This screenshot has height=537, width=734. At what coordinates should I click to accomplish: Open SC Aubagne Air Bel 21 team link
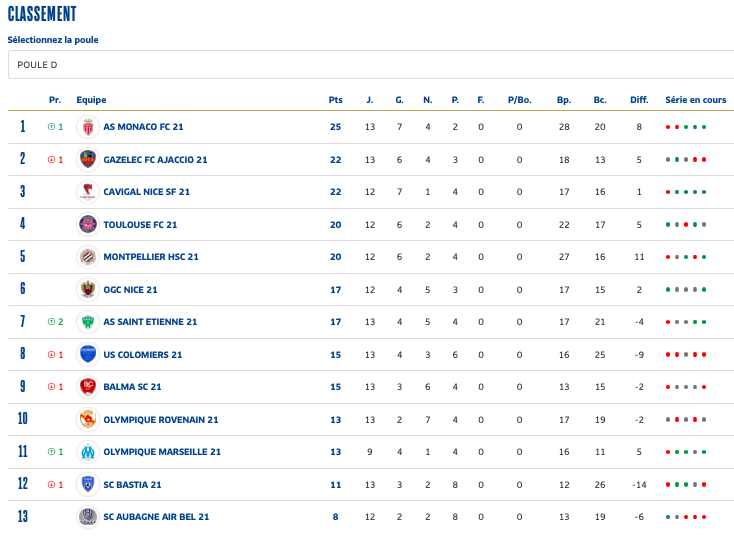[x=156, y=517]
